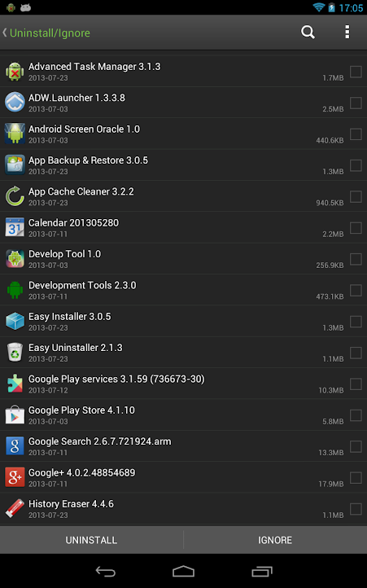Open the three-dot overflow menu
The width and height of the screenshot is (367, 588).
347,33
